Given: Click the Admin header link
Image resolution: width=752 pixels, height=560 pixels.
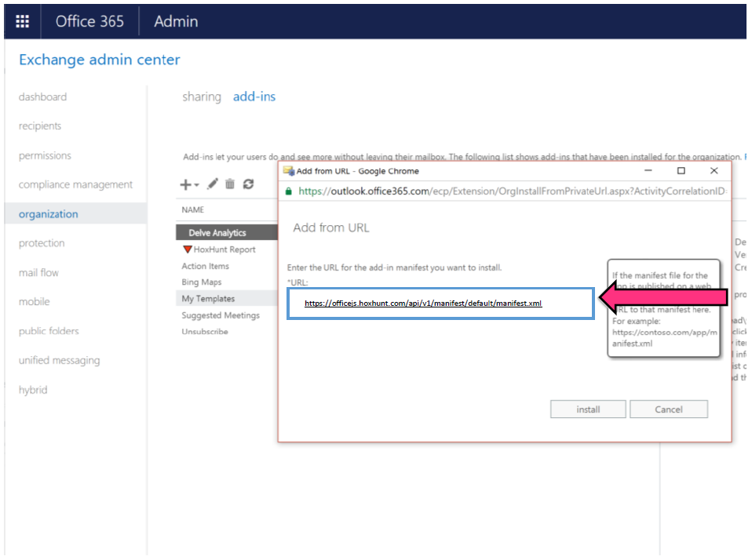Looking at the screenshot, I should tap(176, 21).
